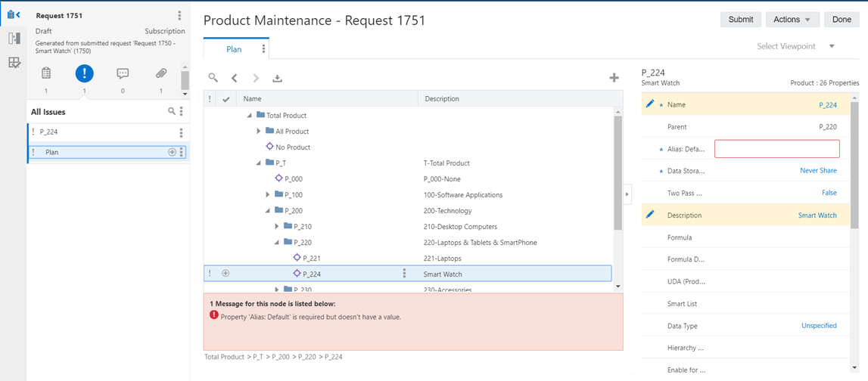Expand the P_100 Software Applications node

267,194
